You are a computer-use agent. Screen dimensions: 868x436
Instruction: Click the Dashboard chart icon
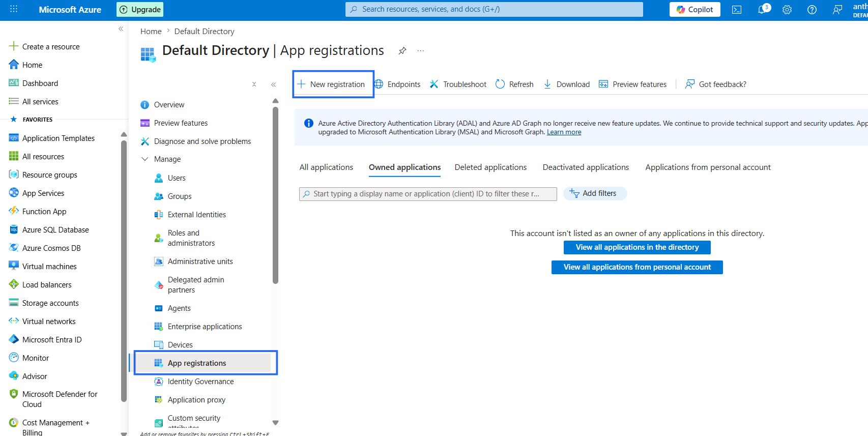(x=14, y=83)
